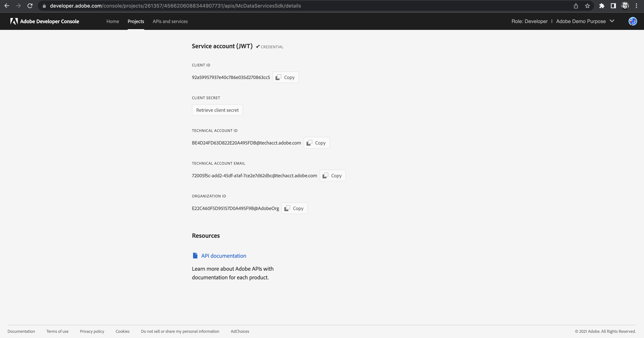Click the Home navigation tab
The image size is (644, 338).
tap(112, 21)
